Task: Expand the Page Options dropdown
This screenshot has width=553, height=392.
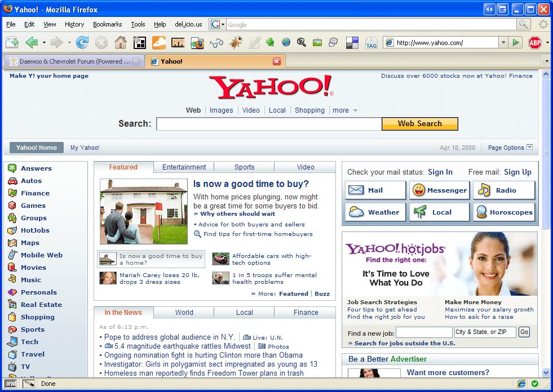Action: 510,148
